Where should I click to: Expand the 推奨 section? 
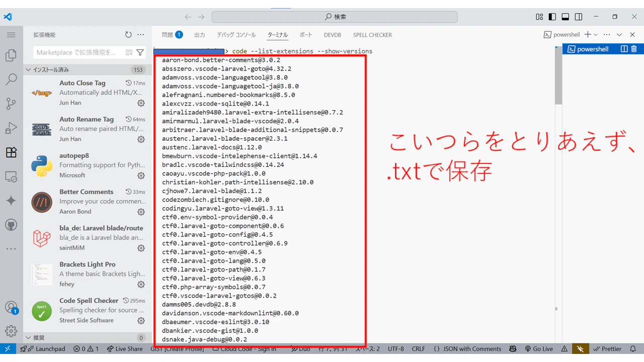(88, 338)
